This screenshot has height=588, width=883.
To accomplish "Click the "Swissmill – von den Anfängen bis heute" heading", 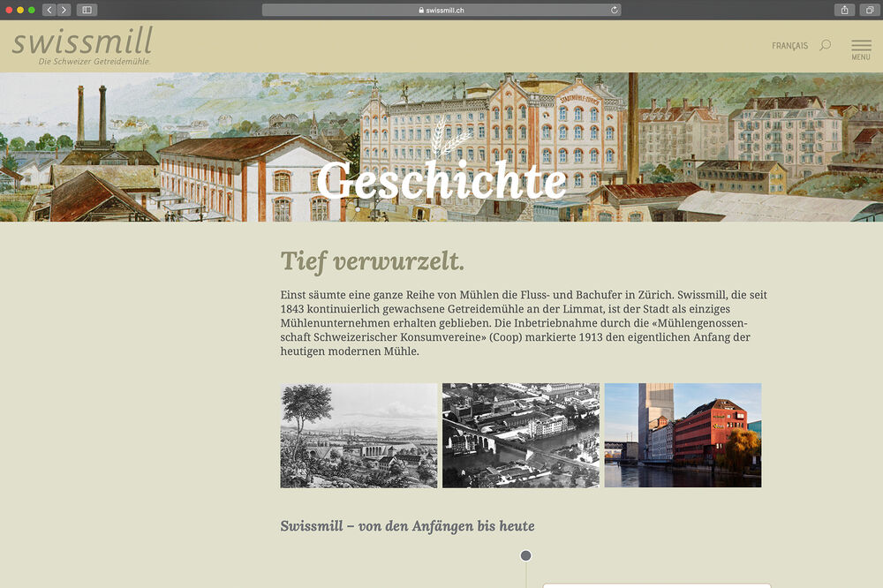I will pos(407,526).
